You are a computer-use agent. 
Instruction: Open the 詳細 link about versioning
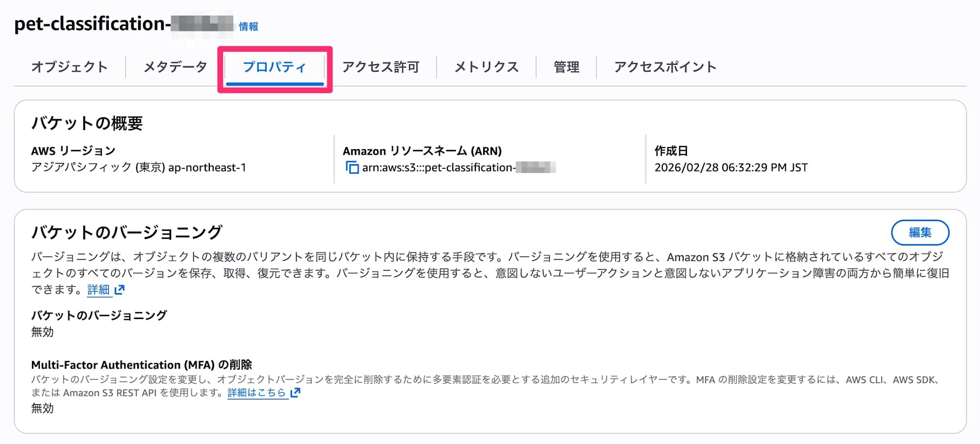(x=98, y=290)
